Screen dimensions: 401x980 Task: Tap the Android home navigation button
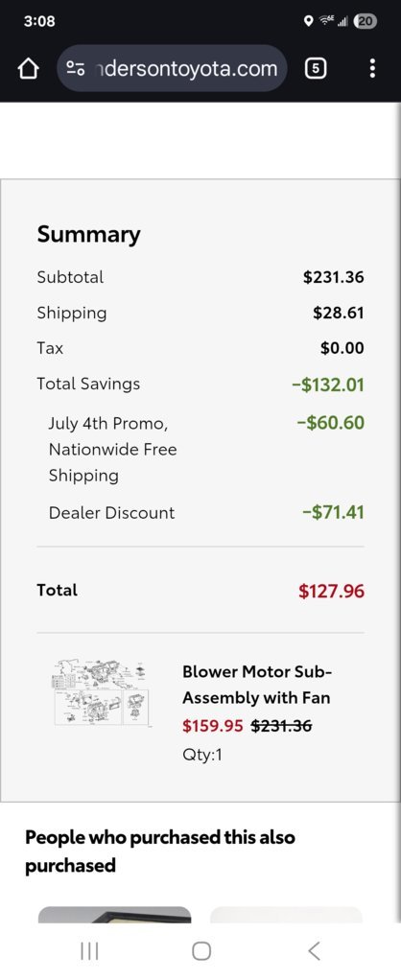(x=200, y=951)
